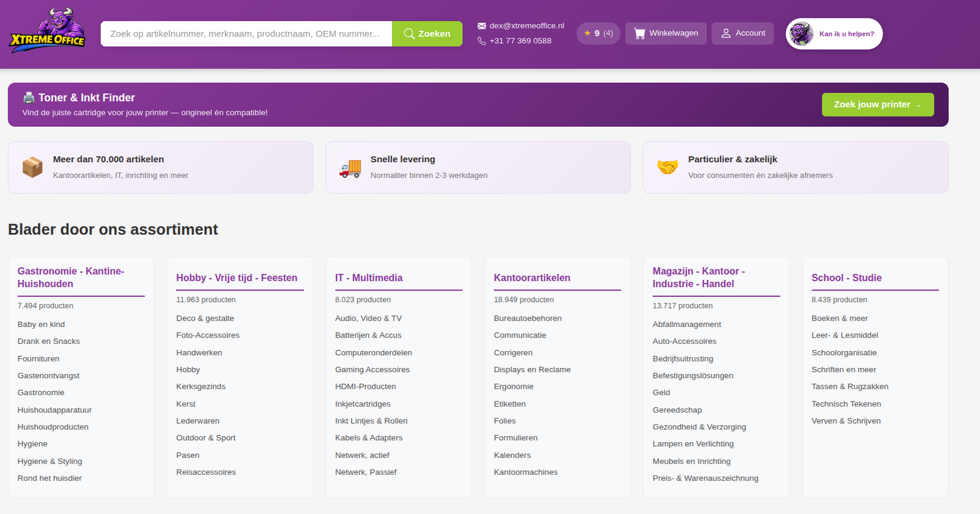Click the Account person icon
980x514 pixels.
click(x=726, y=33)
